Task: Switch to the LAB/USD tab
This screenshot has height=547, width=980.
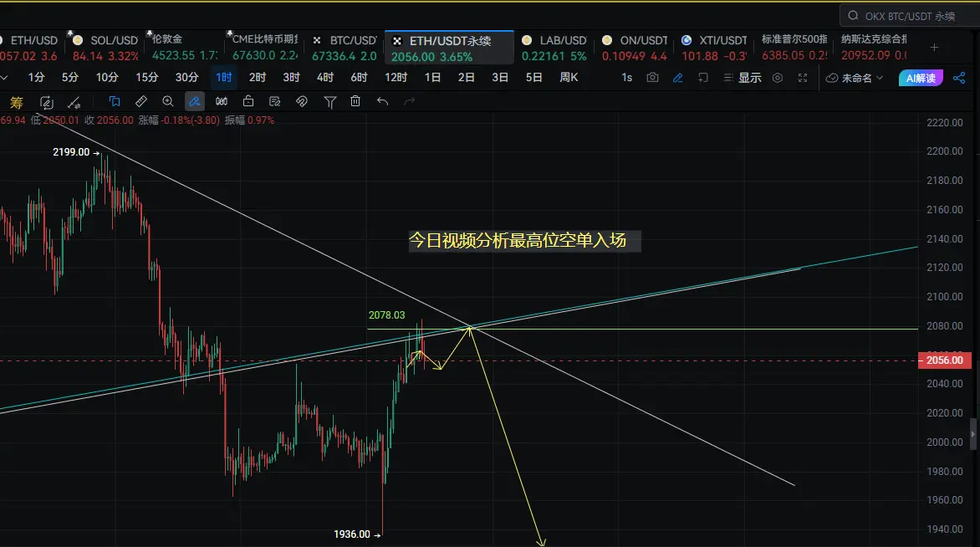Action: (554, 48)
